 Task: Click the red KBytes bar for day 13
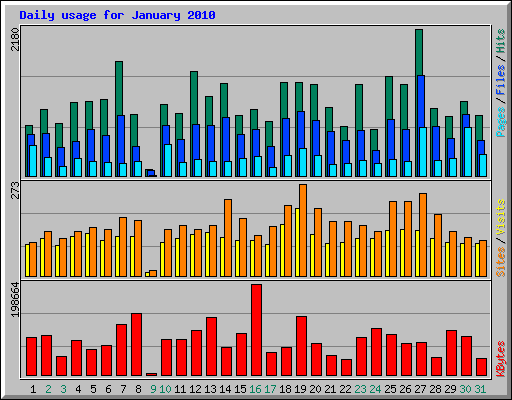tap(211, 347)
